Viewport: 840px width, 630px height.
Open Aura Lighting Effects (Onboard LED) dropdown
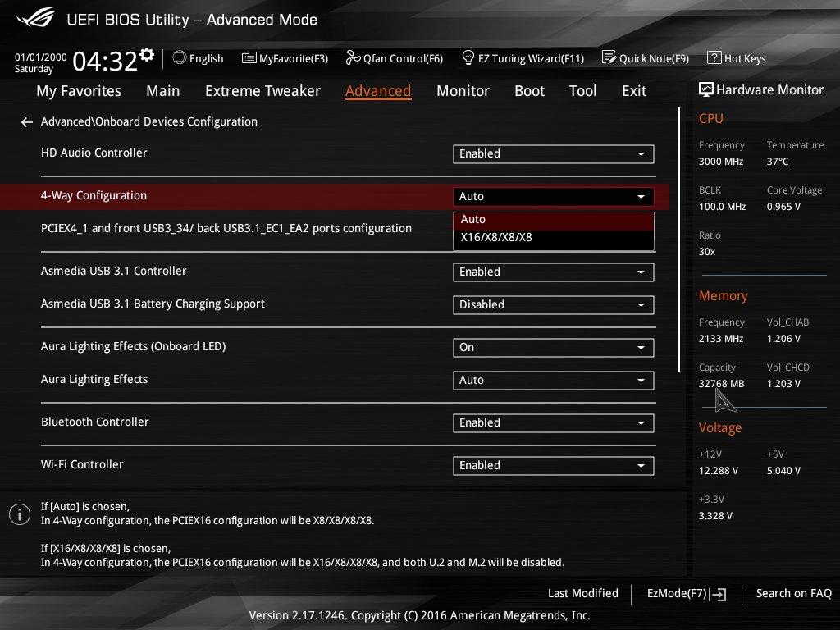pyautogui.click(x=554, y=348)
